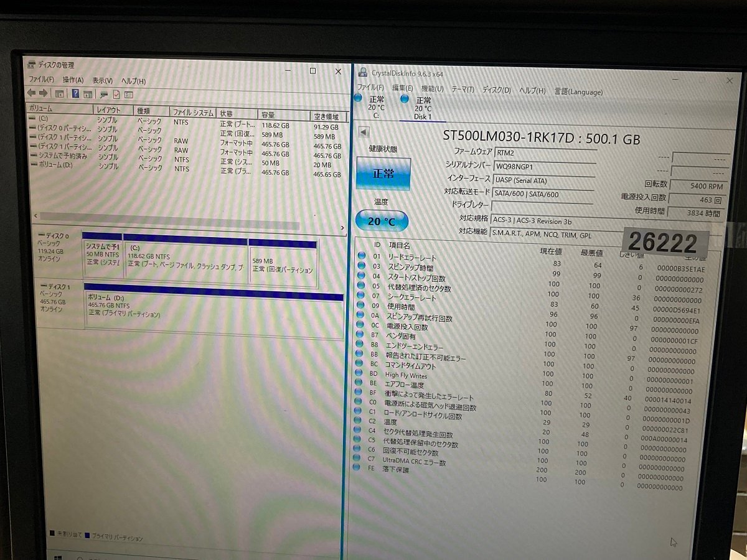Click the Back arrow in Disk Management toolbar
747x560 pixels.
click(31, 93)
